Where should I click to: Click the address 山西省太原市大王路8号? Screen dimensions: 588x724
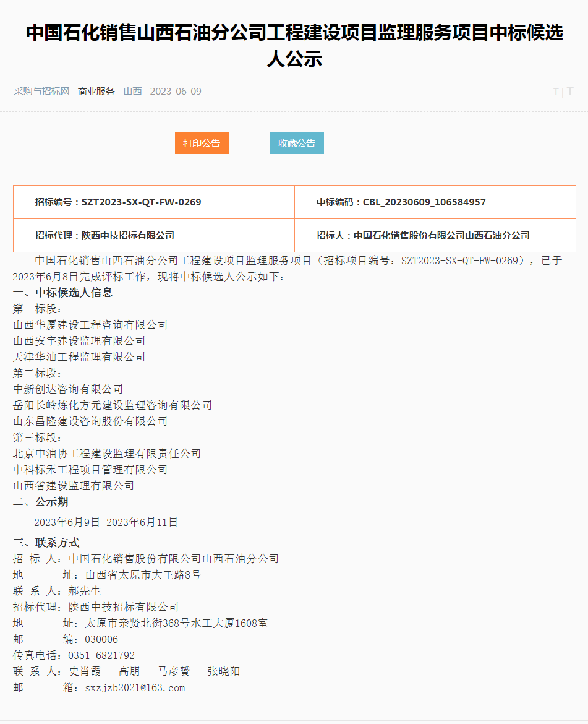143,575
